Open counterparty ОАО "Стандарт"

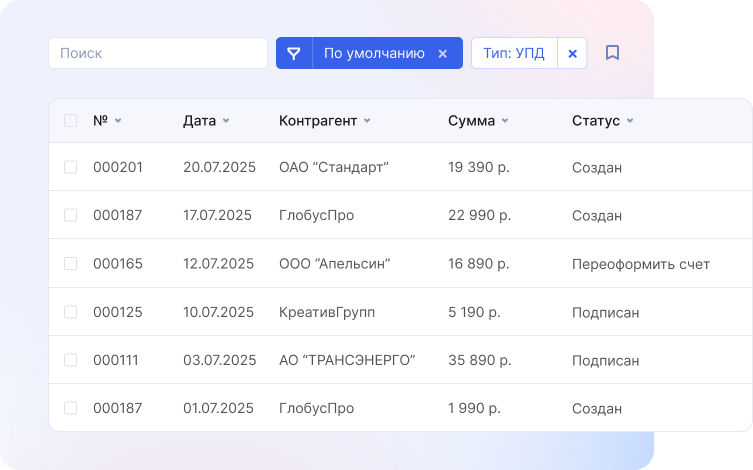pos(333,167)
